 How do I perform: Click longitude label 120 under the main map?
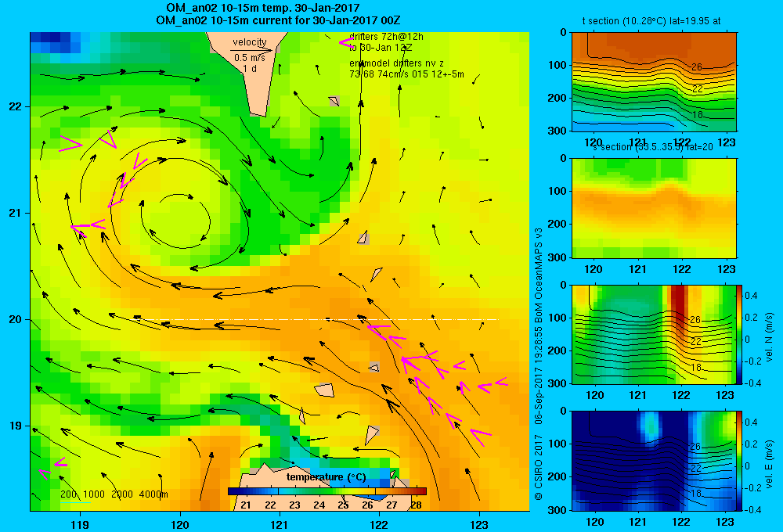[180, 524]
